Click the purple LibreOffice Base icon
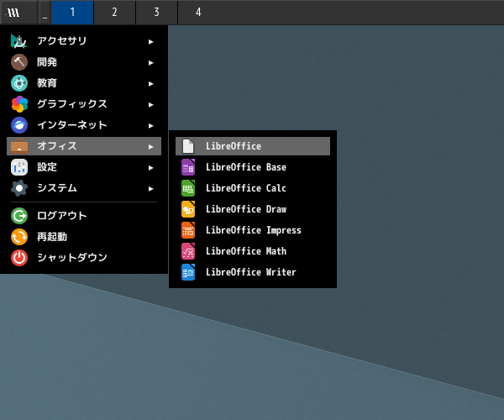The height and width of the screenshot is (420, 504). click(x=188, y=167)
